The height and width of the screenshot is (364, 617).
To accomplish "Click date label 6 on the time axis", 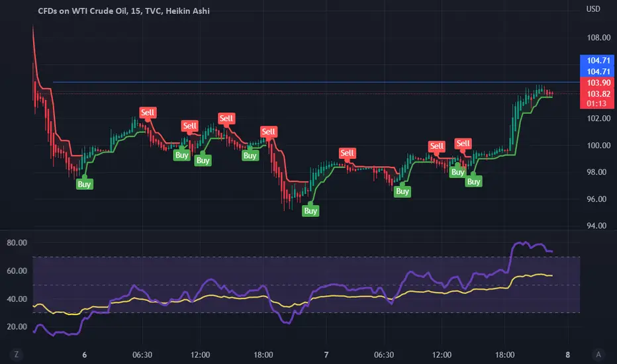I will pos(85,355).
